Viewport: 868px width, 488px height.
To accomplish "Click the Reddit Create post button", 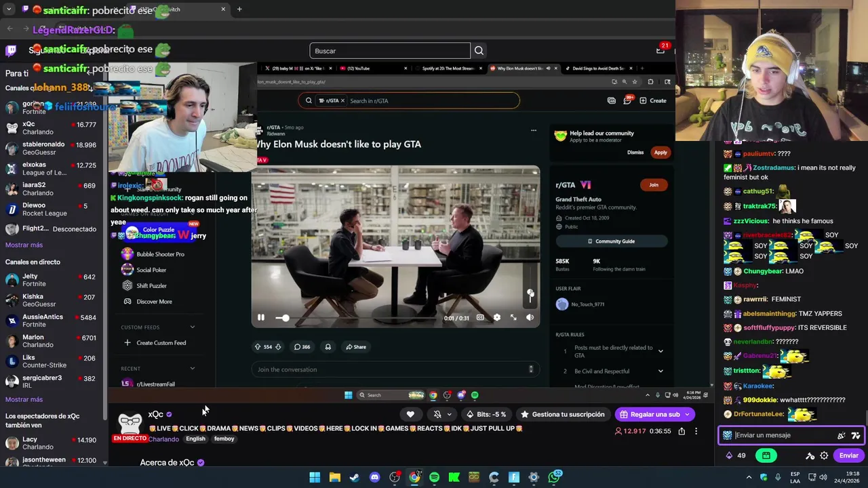I will [x=654, y=100].
